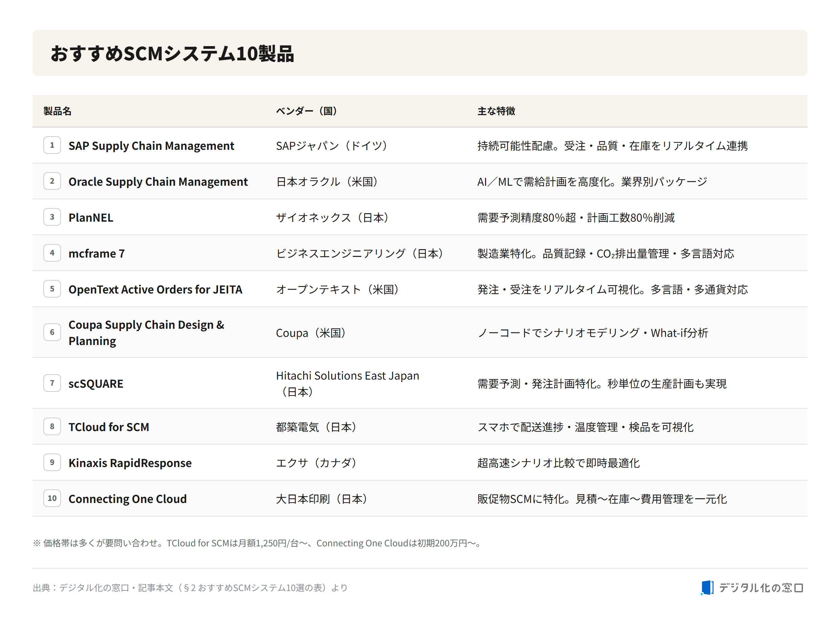840x627 pixels.
Task: Select OpenText Active Orders for JEITA
Action: pos(155,289)
